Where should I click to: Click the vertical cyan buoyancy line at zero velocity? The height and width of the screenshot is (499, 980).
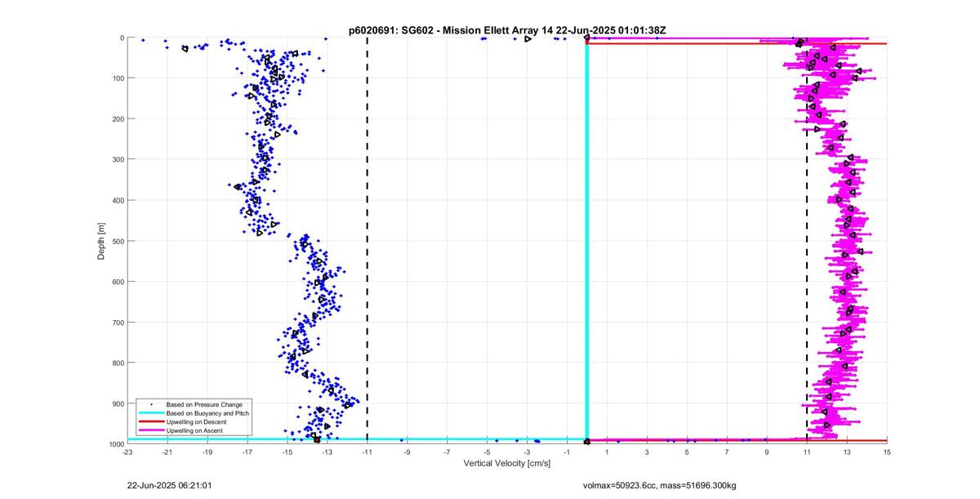pyautogui.click(x=587, y=240)
